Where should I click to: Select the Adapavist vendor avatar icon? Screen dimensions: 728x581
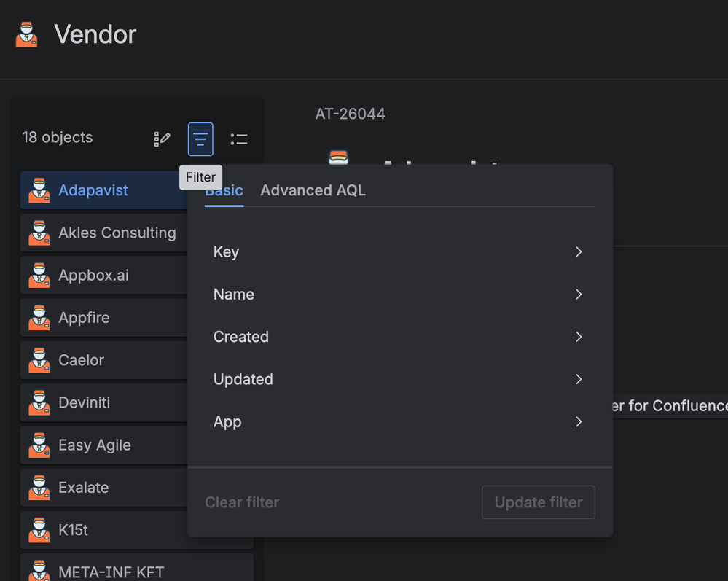39,190
